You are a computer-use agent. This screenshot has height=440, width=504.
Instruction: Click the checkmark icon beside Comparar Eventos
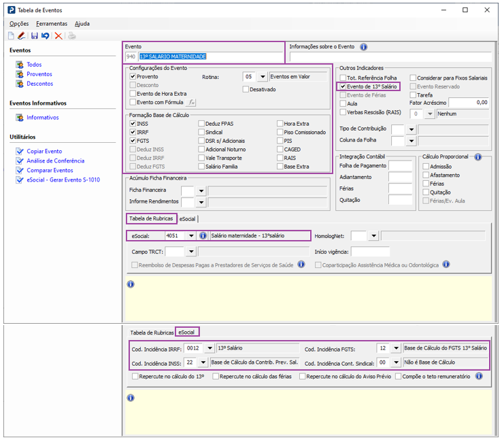coord(20,170)
